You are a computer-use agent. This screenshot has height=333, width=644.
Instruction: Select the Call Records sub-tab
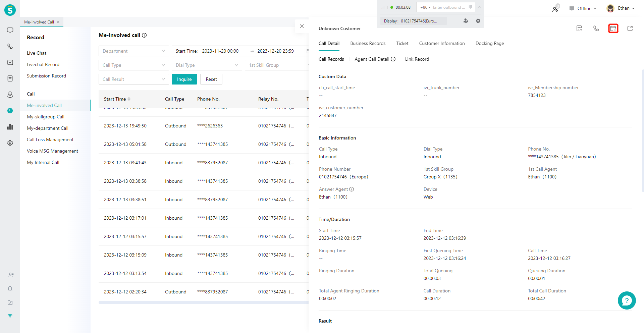[331, 59]
